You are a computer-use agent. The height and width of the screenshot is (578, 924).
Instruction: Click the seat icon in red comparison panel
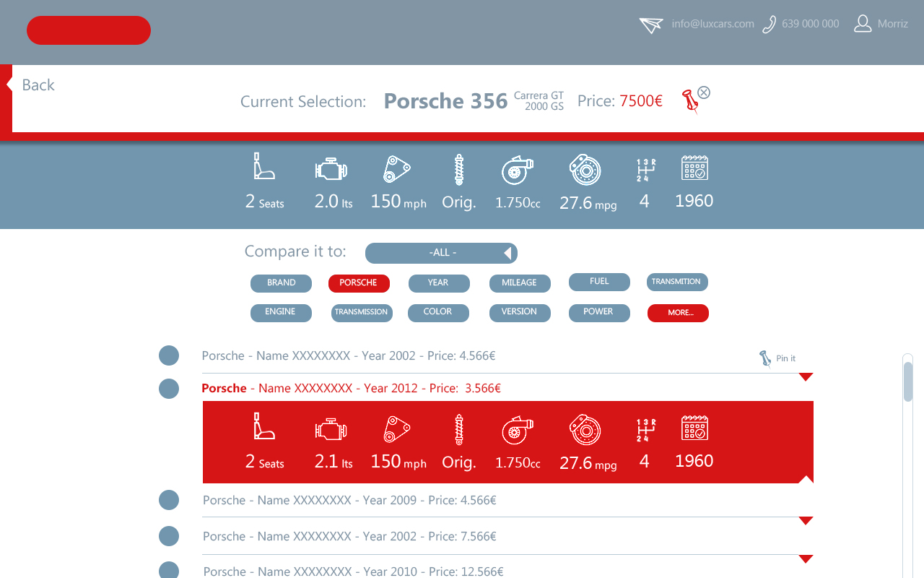264,426
